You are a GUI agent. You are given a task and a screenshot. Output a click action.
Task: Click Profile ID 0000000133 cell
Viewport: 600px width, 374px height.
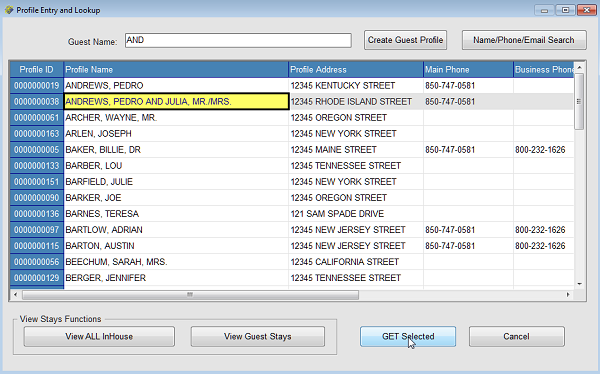coord(37,166)
